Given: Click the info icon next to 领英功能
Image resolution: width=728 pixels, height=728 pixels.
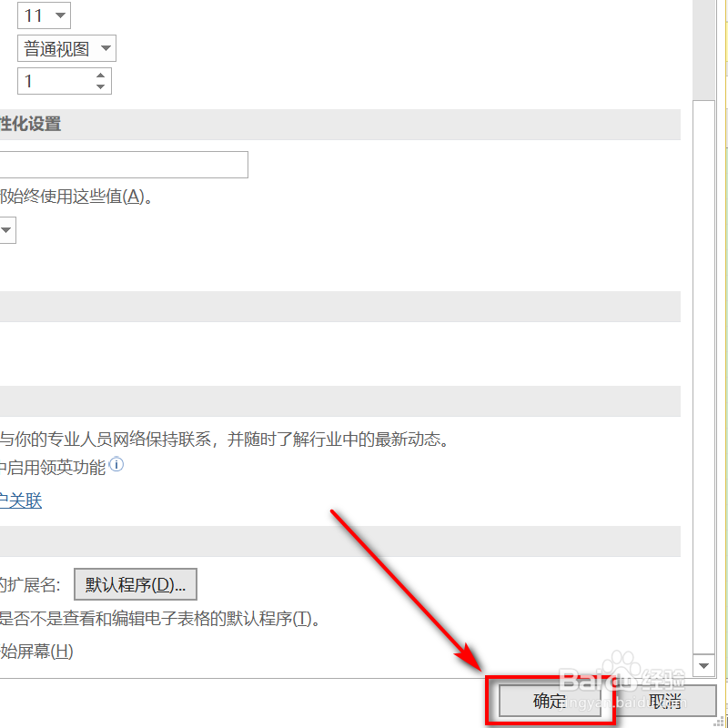Looking at the screenshot, I should pyautogui.click(x=115, y=465).
